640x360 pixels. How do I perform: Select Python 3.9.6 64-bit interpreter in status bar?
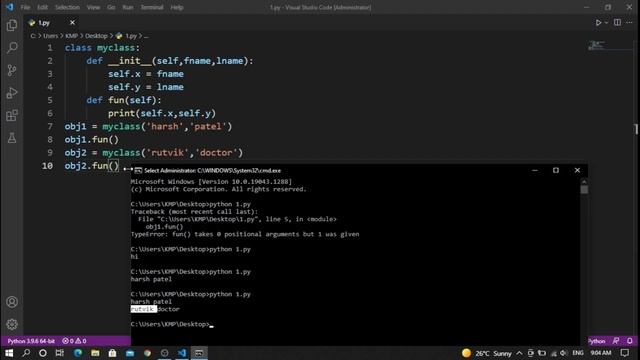coord(31,341)
